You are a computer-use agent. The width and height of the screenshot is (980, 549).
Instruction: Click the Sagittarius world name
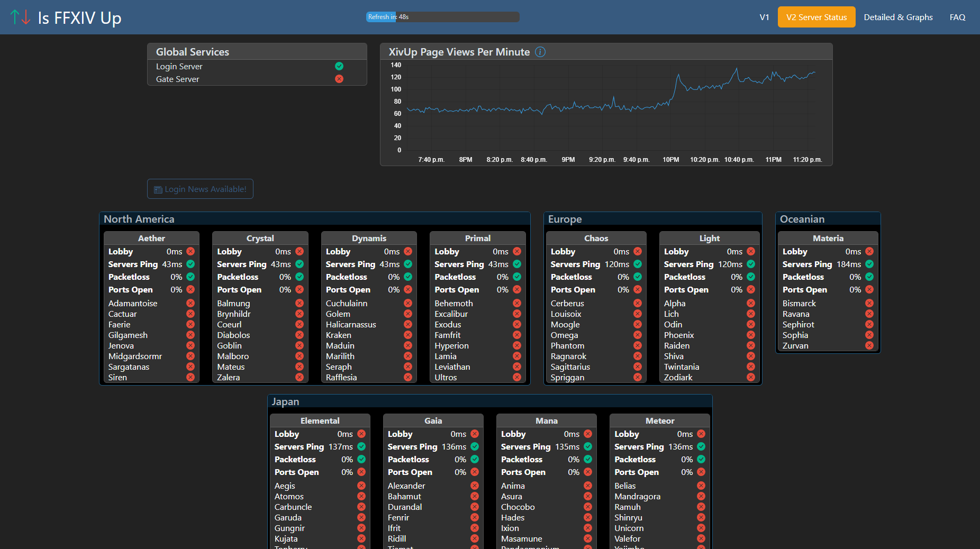coord(570,367)
